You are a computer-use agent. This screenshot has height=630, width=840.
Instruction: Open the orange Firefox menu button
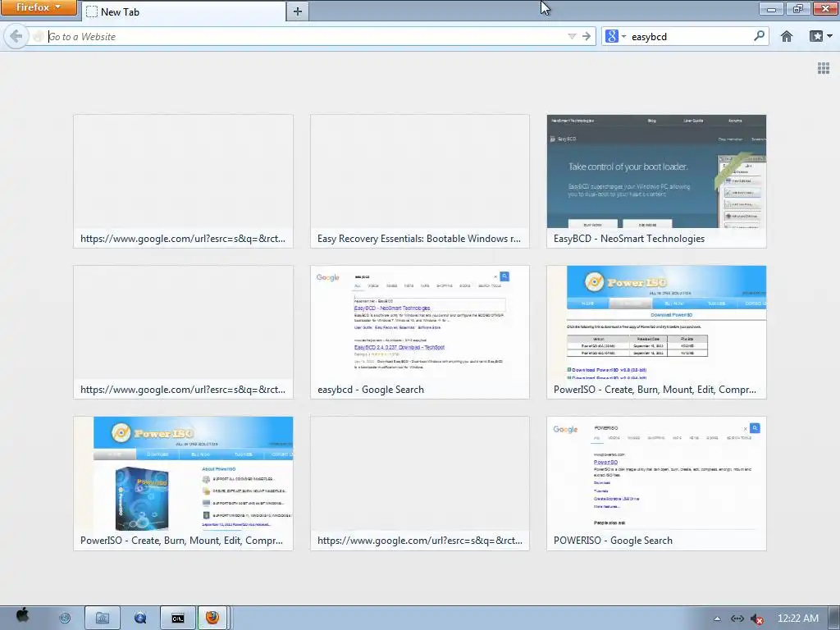(x=38, y=7)
